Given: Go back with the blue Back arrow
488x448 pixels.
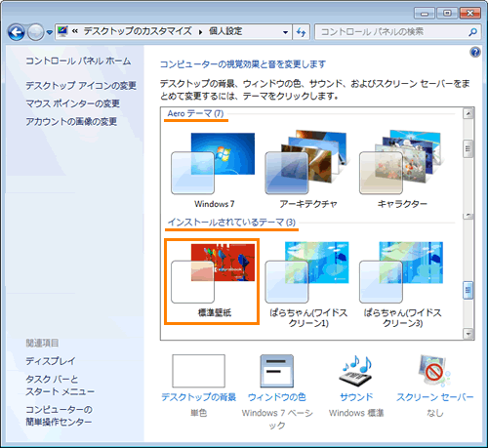Looking at the screenshot, I should pyautogui.click(x=16, y=32).
